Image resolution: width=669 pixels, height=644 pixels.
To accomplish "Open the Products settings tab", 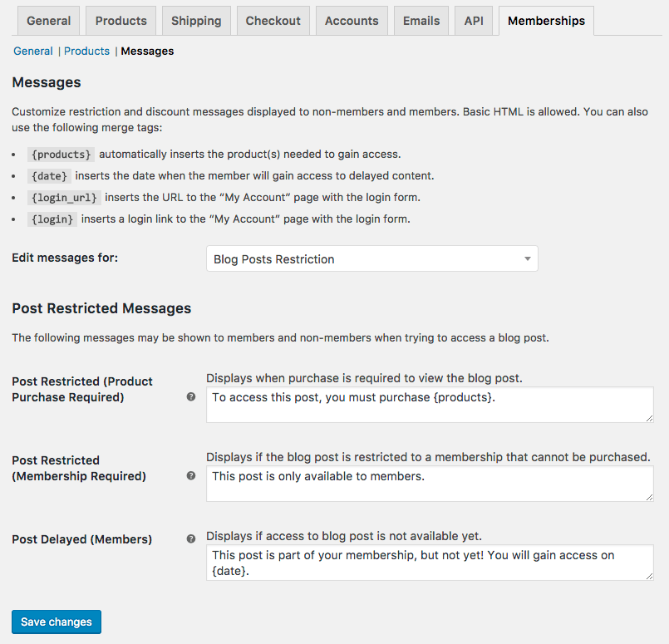I will (x=120, y=21).
